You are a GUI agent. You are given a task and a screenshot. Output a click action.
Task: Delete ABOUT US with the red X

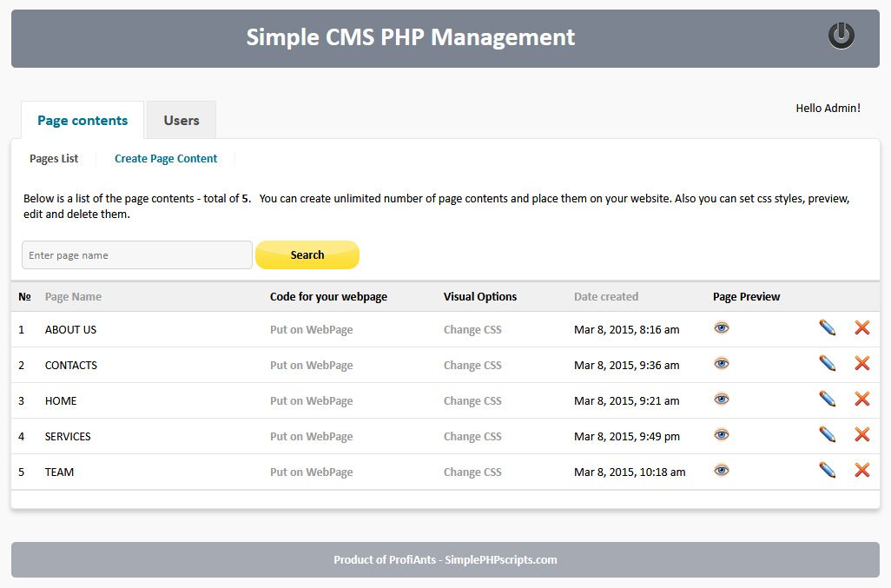862,327
